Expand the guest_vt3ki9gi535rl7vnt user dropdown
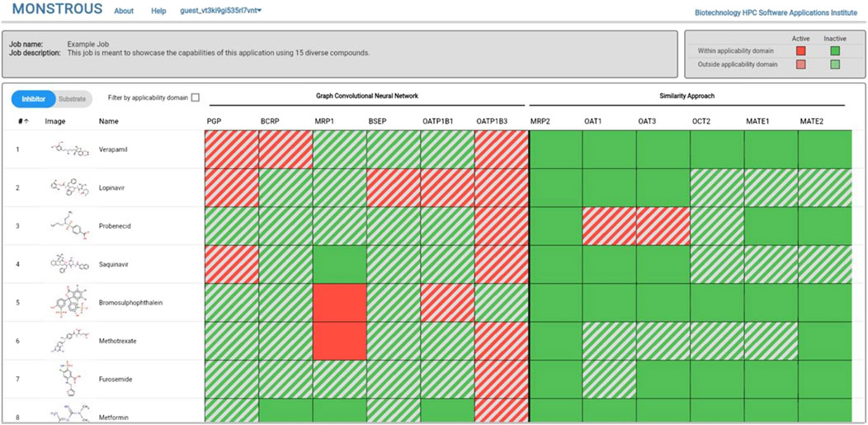Image resolution: width=868 pixels, height=425 pixels. (x=221, y=11)
